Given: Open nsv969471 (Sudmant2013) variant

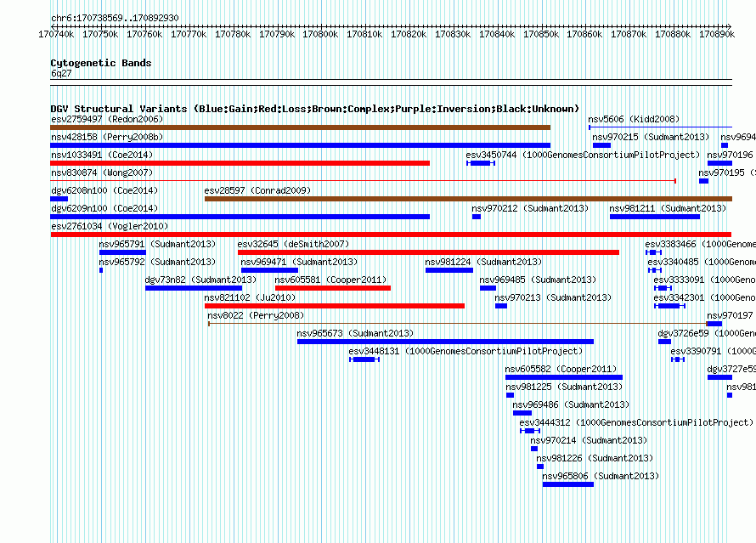Looking at the screenshot, I should pyautogui.click(x=299, y=262).
